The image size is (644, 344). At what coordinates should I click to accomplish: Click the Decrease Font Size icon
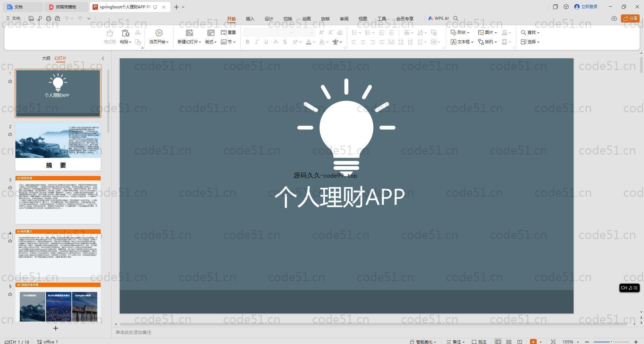pyautogui.click(x=331, y=33)
